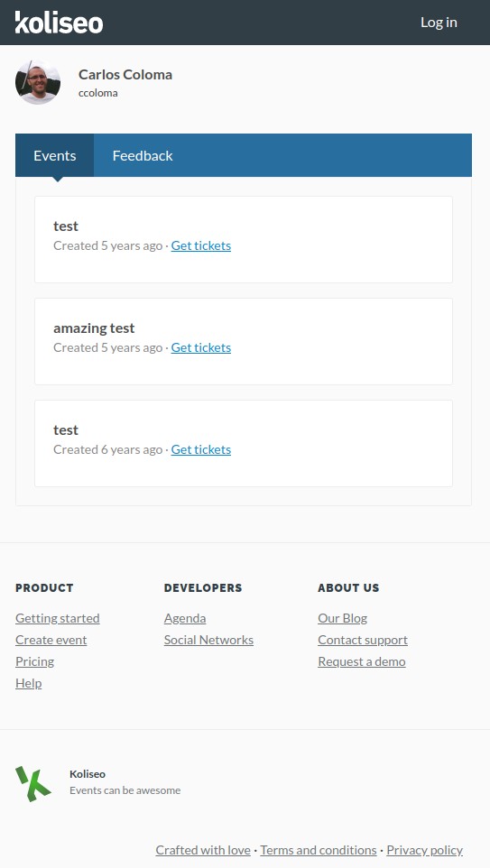Image resolution: width=490 pixels, height=868 pixels.
Task: Get tickets for amazing test event
Action: [x=201, y=347]
